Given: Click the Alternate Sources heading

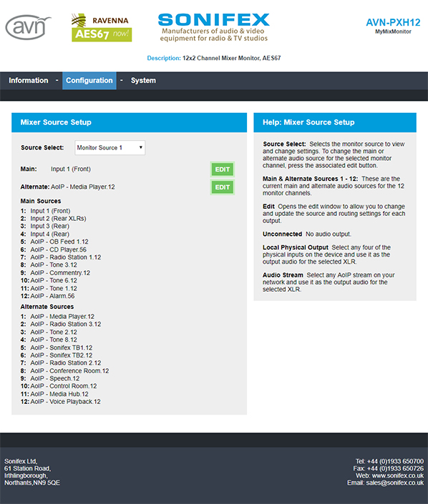Looking at the screenshot, I should coord(47,307).
